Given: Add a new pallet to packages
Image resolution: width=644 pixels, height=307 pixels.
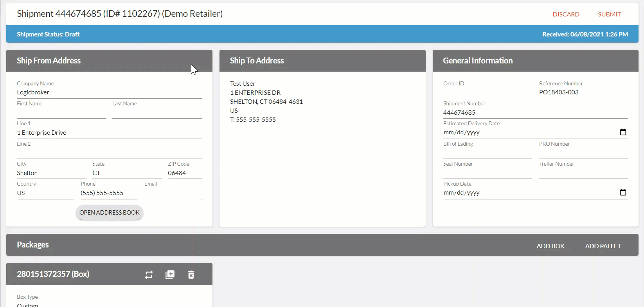Looking at the screenshot, I should coord(603,246).
